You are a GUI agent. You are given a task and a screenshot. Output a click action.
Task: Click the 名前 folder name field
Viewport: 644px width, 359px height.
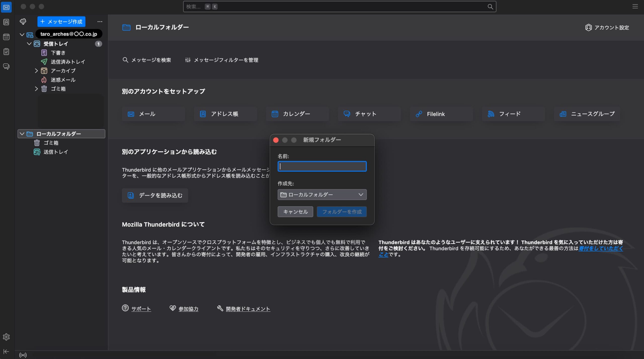click(x=322, y=166)
